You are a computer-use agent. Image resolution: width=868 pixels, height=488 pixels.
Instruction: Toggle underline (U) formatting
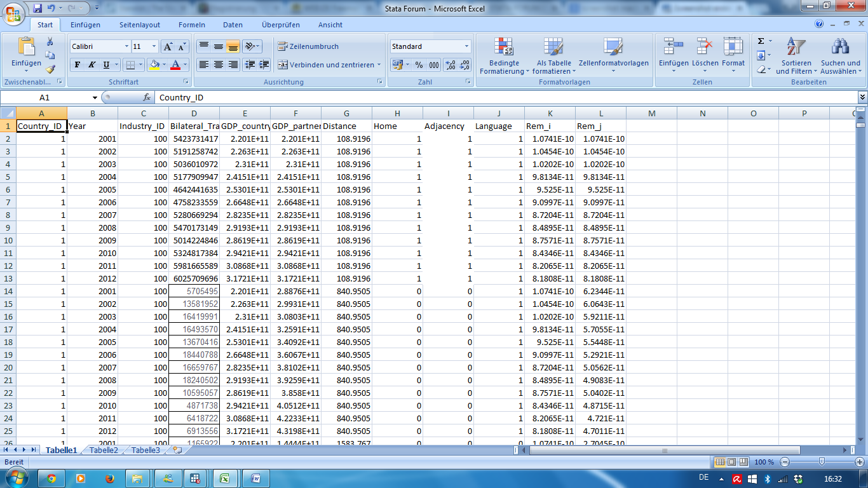[106, 65]
